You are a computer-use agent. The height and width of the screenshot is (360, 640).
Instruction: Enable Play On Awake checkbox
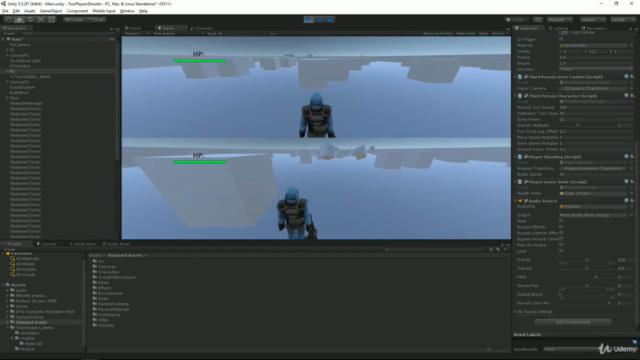[x=561, y=245]
